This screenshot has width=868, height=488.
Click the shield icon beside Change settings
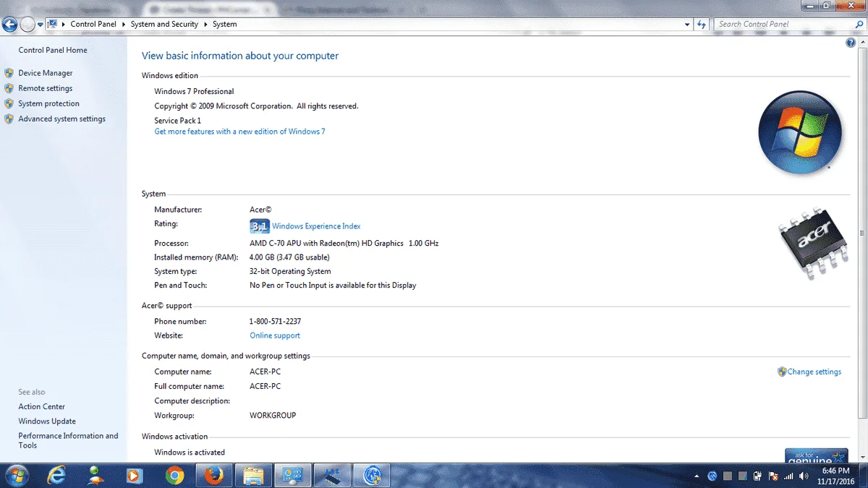click(x=782, y=372)
